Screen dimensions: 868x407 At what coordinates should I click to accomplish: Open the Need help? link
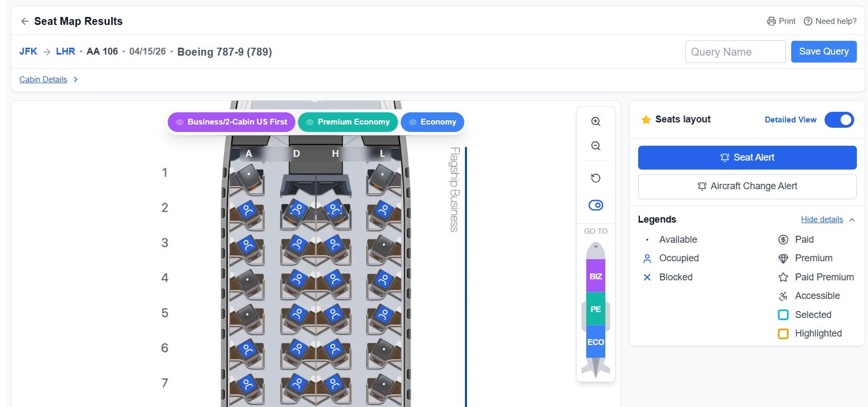(830, 21)
